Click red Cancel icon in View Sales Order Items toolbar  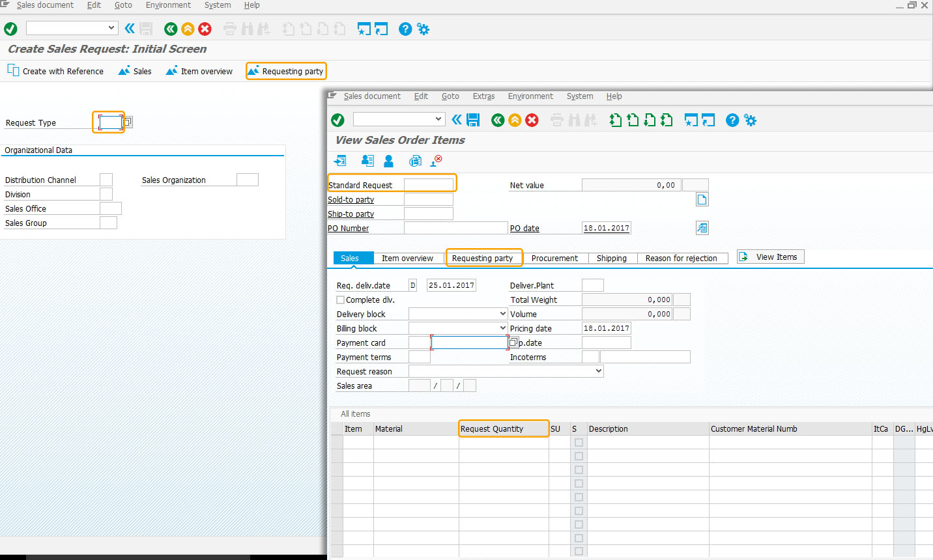(x=532, y=120)
